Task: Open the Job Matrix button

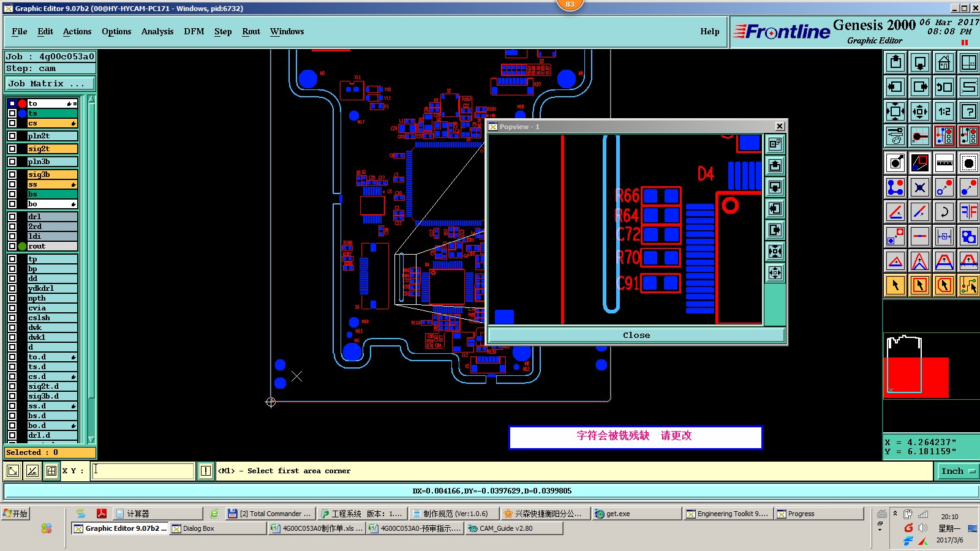Action: (x=50, y=84)
